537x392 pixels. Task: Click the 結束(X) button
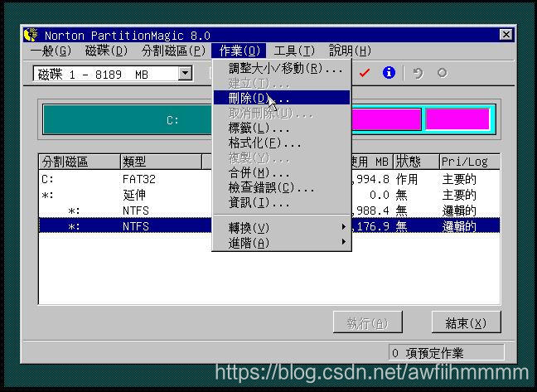coord(466,322)
